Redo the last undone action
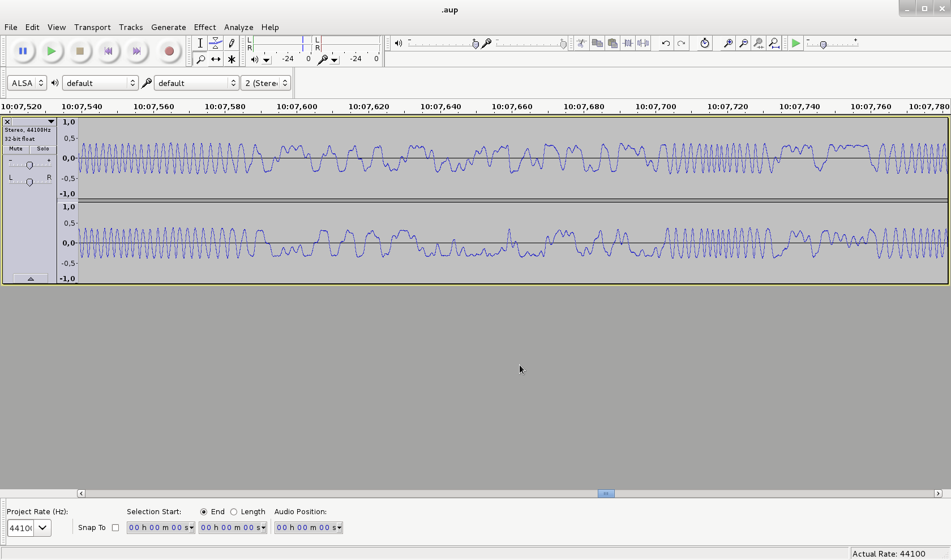 [681, 43]
